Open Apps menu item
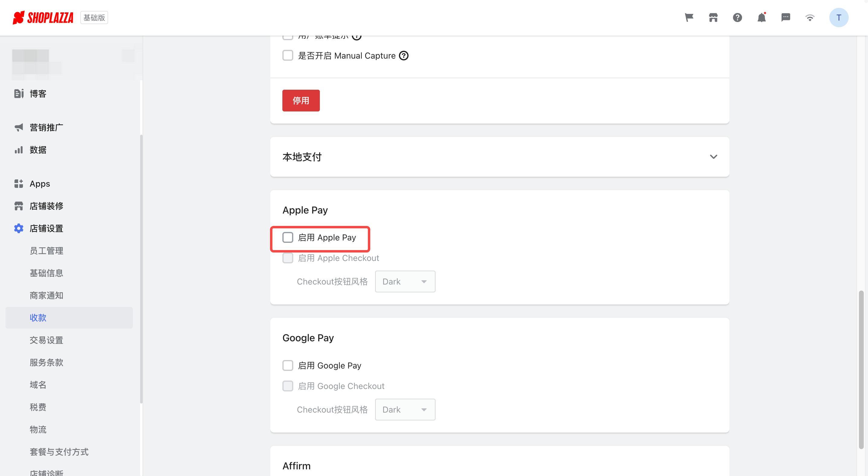 click(69, 184)
